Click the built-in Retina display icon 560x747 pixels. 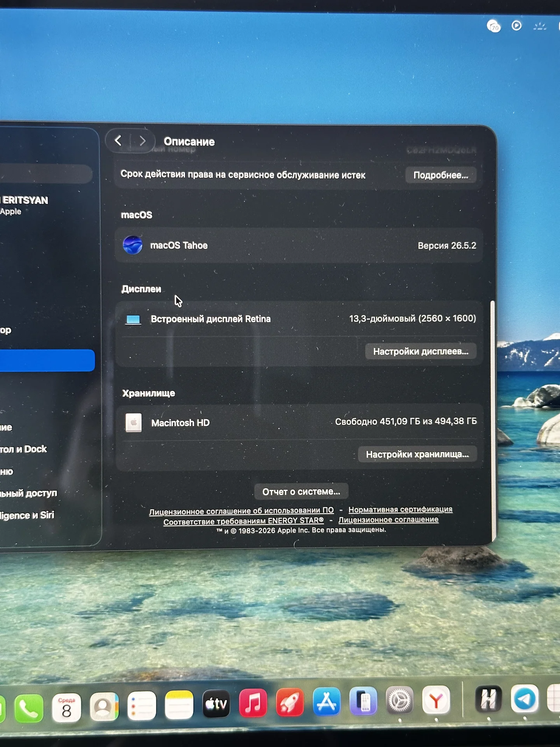coord(133,319)
